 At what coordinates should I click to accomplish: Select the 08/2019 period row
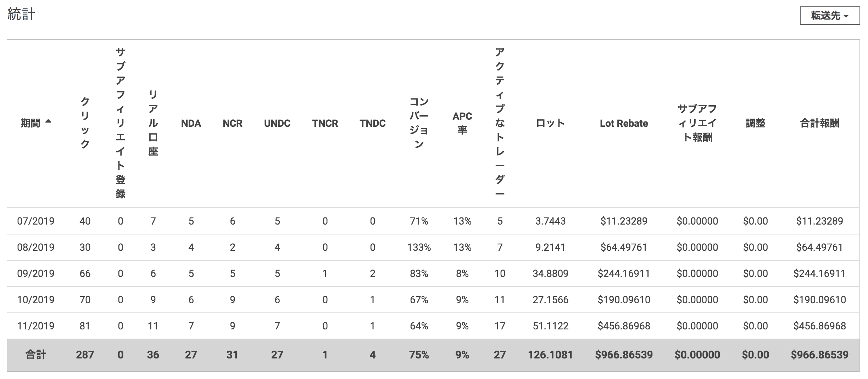(x=36, y=247)
